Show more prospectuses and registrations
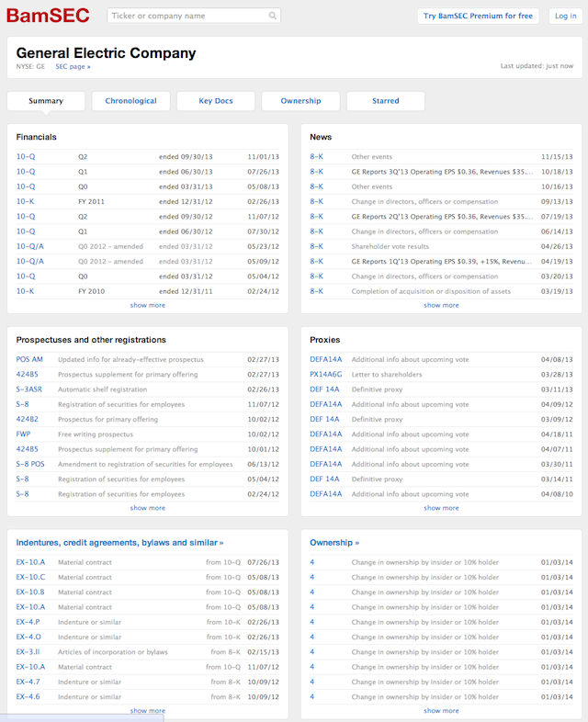This screenshot has width=588, height=722. (147, 508)
